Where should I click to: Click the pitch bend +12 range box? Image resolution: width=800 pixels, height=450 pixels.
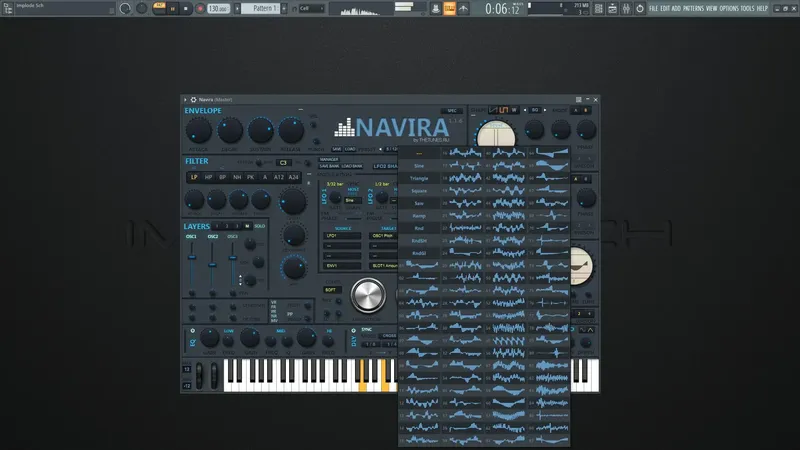point(187,369)
